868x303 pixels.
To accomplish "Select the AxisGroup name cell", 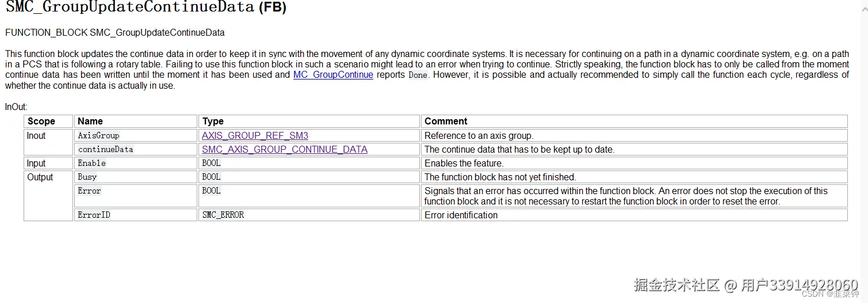I will point(98,136).
